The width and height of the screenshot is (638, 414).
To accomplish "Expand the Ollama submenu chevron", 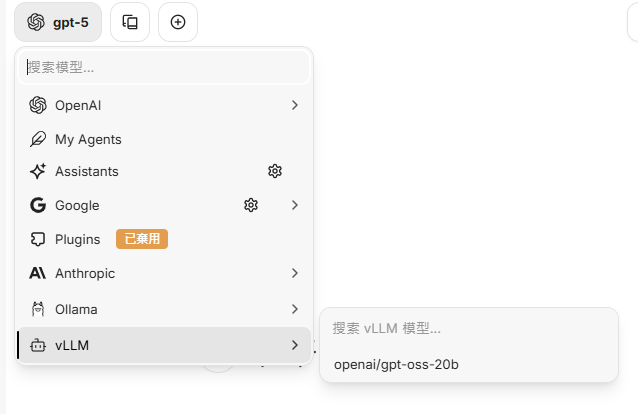I will pos(294,309).
